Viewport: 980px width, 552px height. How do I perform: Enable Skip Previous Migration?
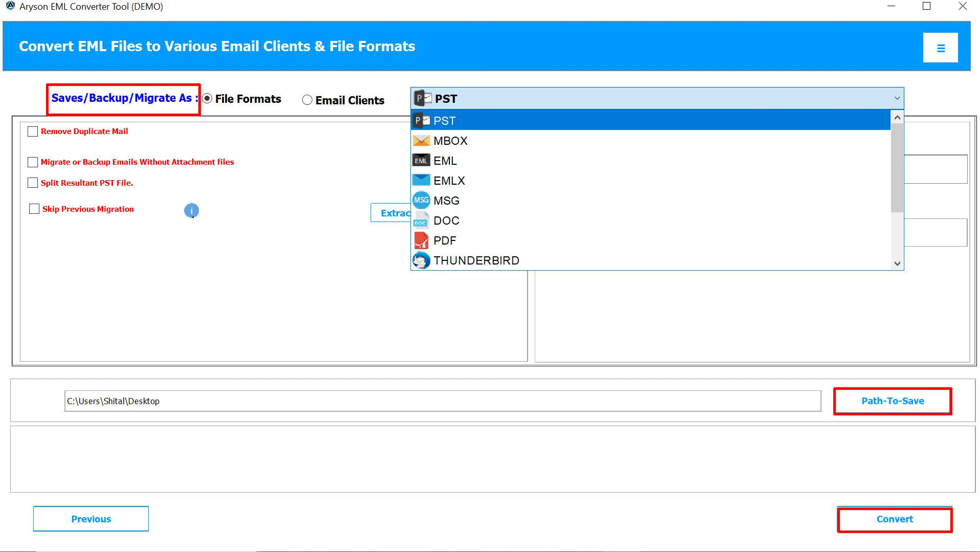pyautogui.click(x=34, y=209)
